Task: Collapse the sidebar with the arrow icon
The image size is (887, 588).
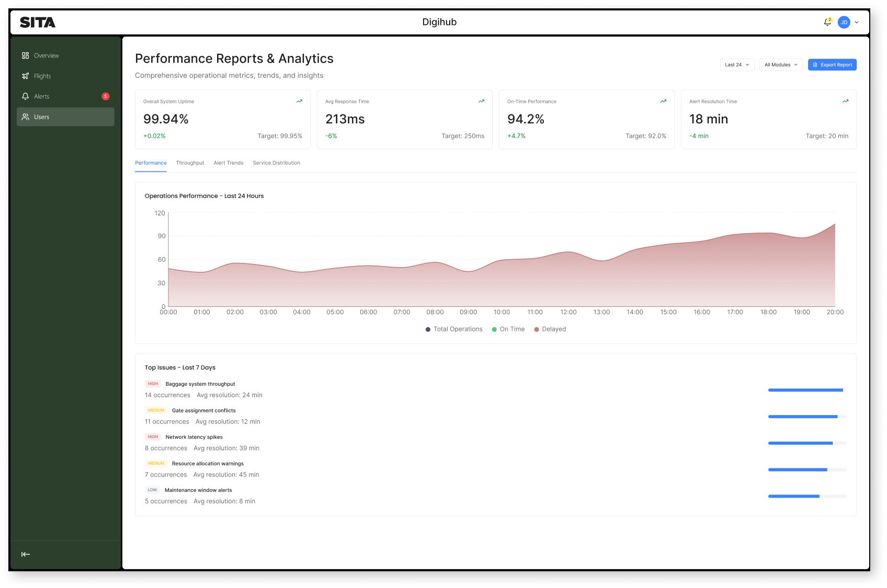Action: [x=25, y=554]
